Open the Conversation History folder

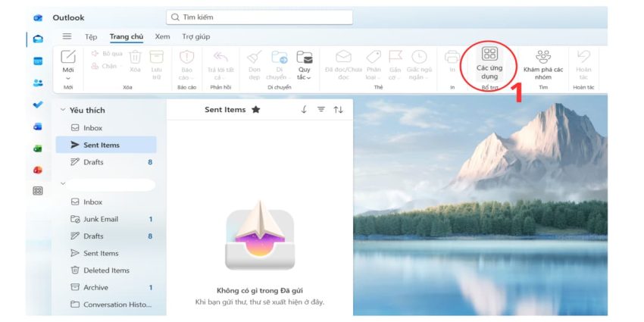tap(106, 305)
